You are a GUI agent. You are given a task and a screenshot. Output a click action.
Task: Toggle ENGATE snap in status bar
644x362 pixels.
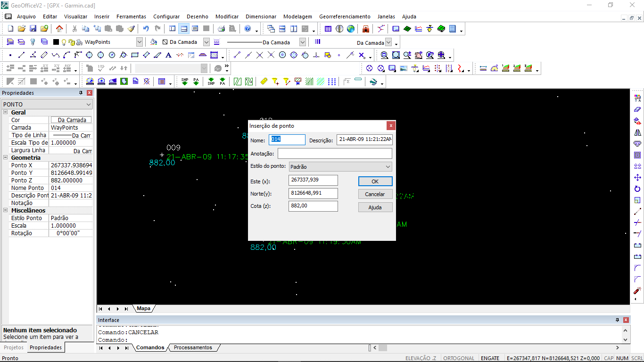(x=490, y=358)
